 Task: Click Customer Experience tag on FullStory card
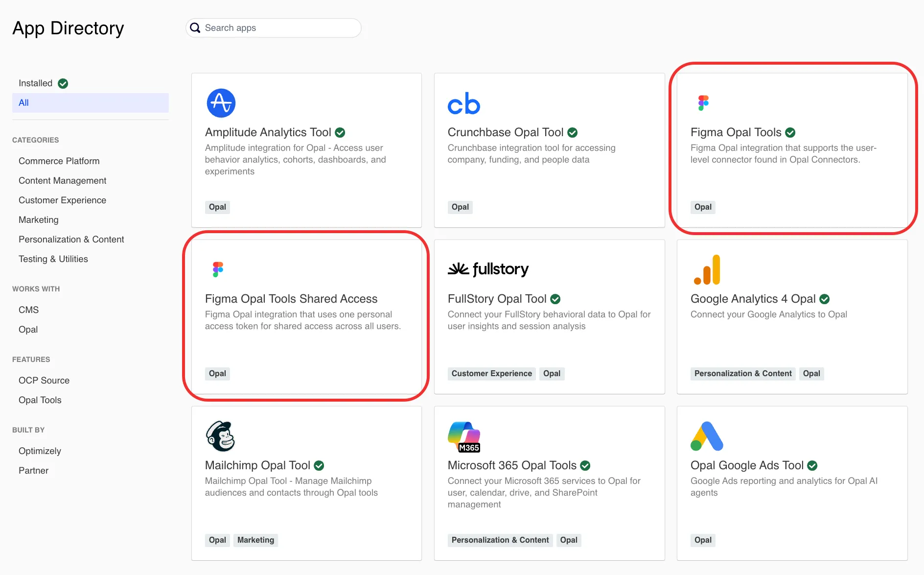pos(492,374)
